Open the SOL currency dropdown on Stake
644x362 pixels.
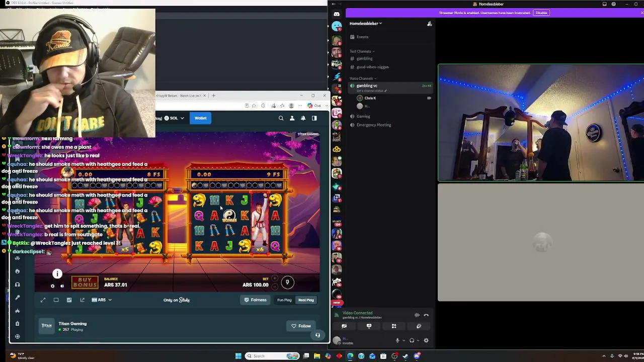(x=174, y=118)
